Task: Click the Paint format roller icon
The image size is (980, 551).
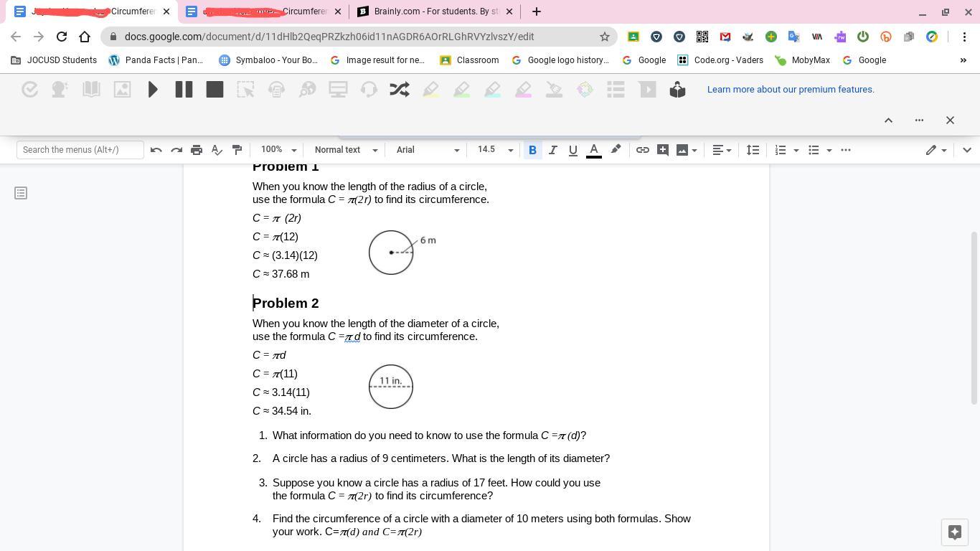Action: [x=237, y=150]
